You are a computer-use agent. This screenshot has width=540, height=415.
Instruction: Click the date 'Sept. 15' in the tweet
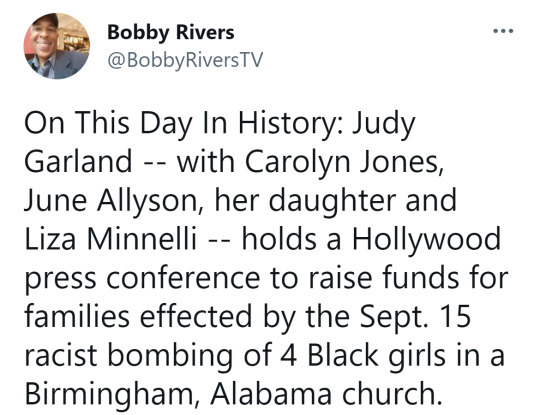415,316
